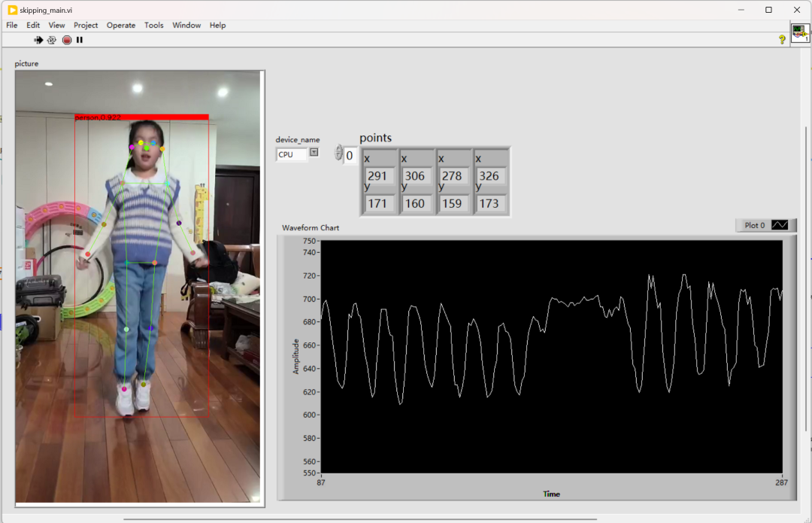The width and height of the screenshot is (812, 523).
Task: Click the LabVIEW icon in title bar
Action: pyautogui.click(x=12, y=10)
